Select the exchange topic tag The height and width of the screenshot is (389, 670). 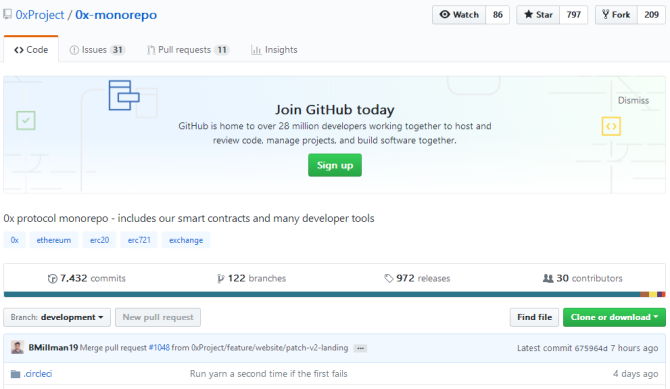pos(186,240)
